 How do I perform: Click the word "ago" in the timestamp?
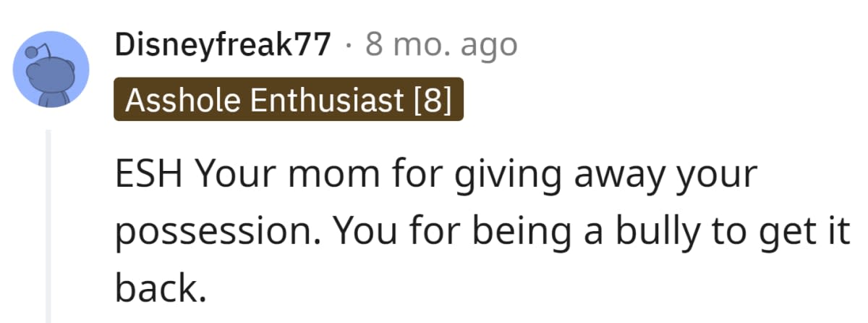[488, 46]
